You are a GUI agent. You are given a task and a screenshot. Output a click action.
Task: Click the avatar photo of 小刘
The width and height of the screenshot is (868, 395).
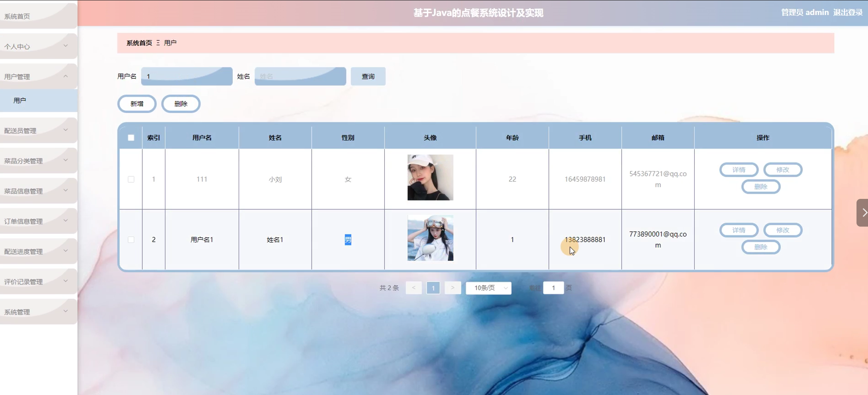430,177
